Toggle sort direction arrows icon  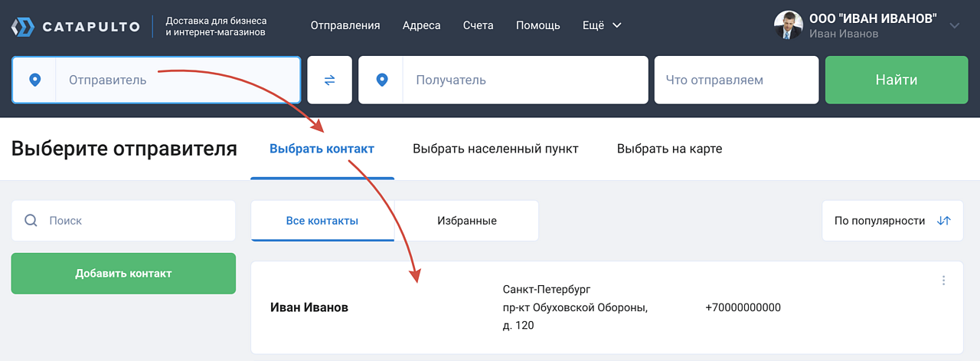pos(943,221)
